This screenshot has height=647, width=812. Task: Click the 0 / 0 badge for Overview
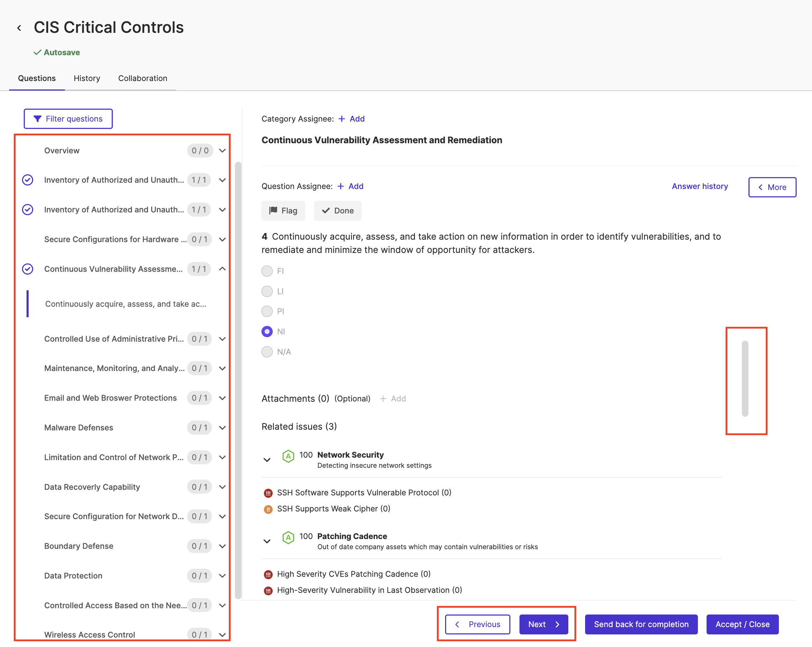point(200,151)
